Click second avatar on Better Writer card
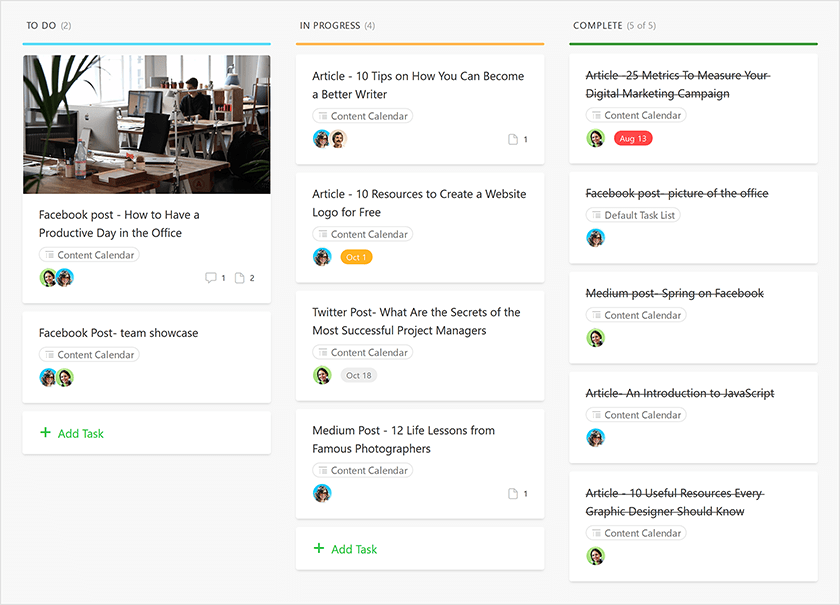Viewport: 840px width, 605px height. click(338, 139)
